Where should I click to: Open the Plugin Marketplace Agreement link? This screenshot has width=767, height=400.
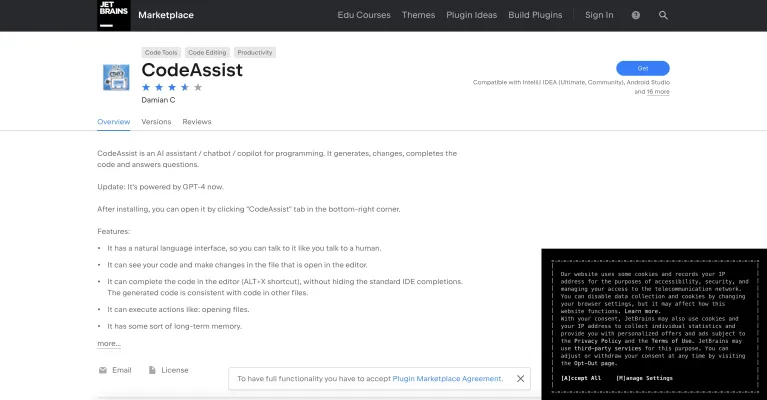coord(447,378)
